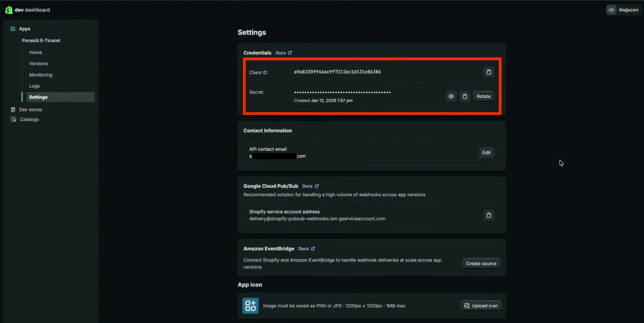Viewport: 644px width, 323px height.
Task: Click the 'Shopify service account address' label
Action: 284,212
